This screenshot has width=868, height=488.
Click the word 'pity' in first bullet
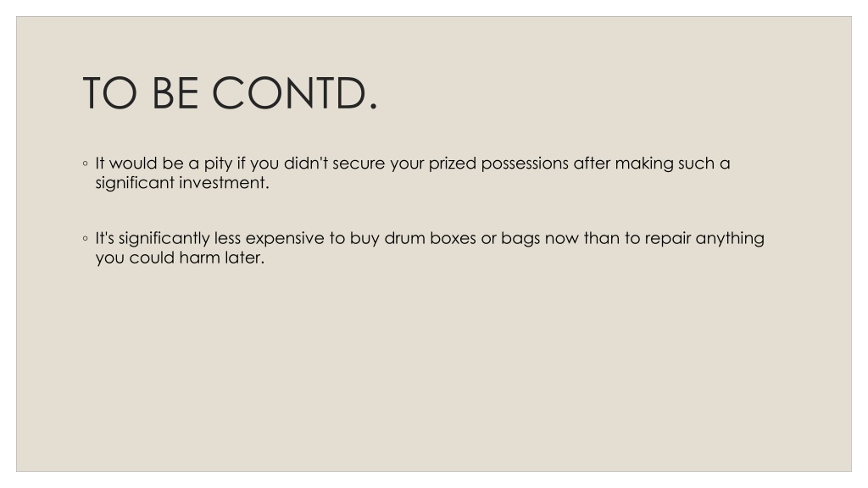(x=218, y=164)
